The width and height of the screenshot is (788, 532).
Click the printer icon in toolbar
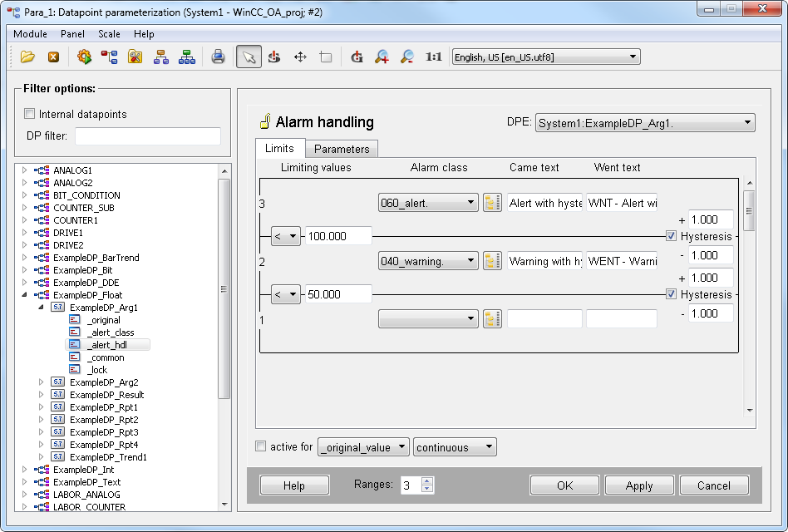click(x=218, y=57)
